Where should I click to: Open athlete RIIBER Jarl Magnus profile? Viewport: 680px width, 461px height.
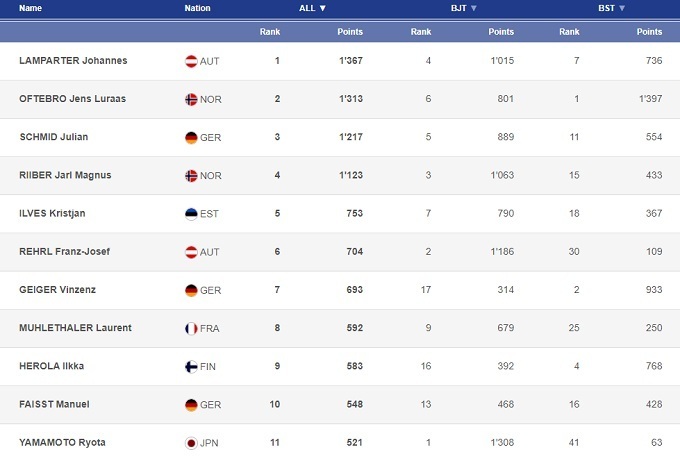[65, 175]
